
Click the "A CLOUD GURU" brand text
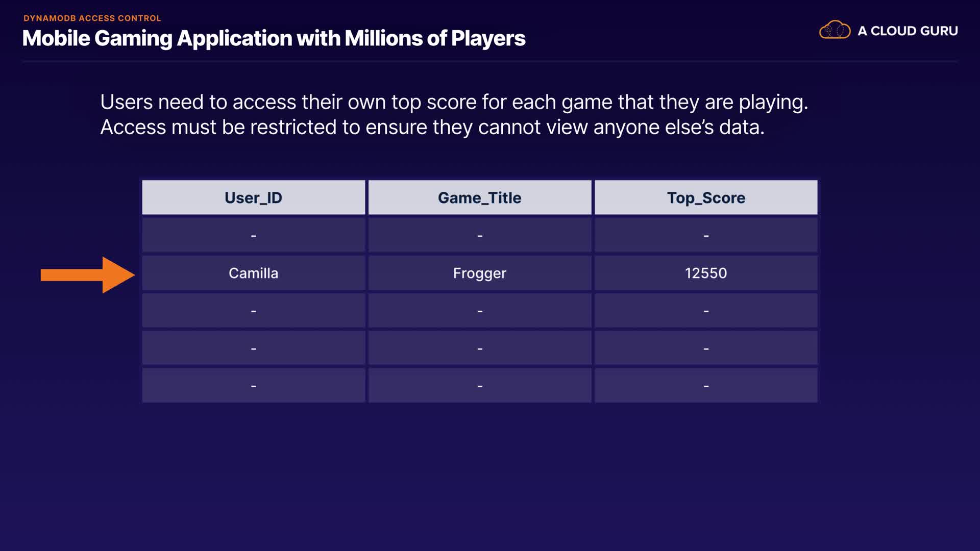(x=908, y=31)
